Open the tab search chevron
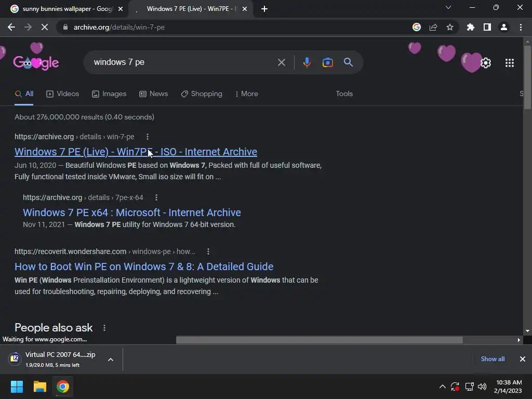 click(x=448, y=7)
